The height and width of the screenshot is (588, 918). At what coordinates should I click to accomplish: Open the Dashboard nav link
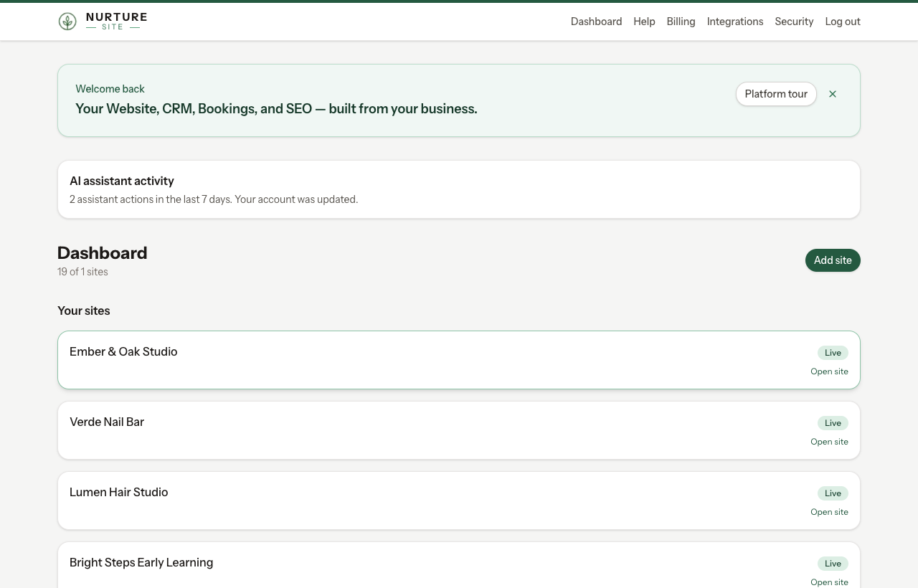596,22
